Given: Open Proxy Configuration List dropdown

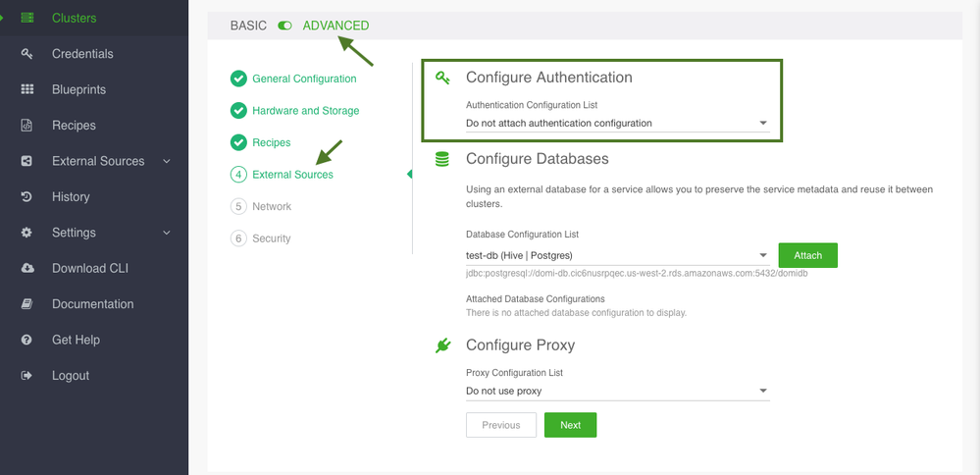Looking at the screenshot, I should (x=617, y=391).
